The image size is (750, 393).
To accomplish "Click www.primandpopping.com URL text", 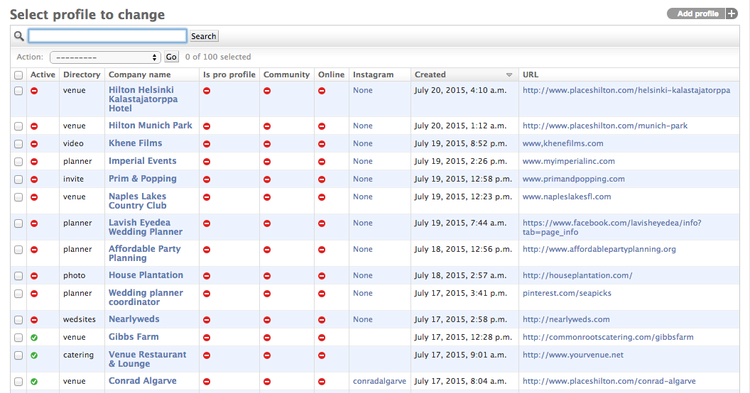I will coord(574,179).
